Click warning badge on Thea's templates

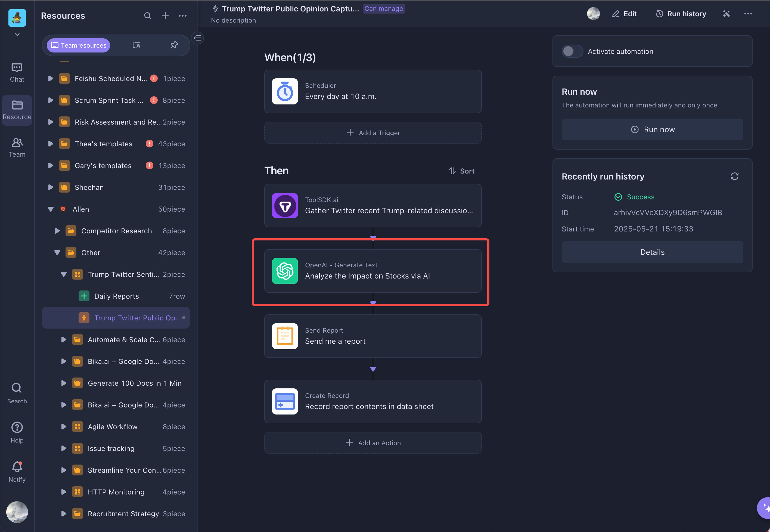pos(149,144)
